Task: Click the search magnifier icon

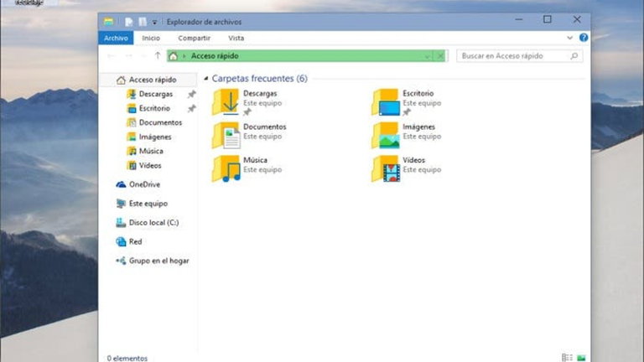Action: coord(574,56)
